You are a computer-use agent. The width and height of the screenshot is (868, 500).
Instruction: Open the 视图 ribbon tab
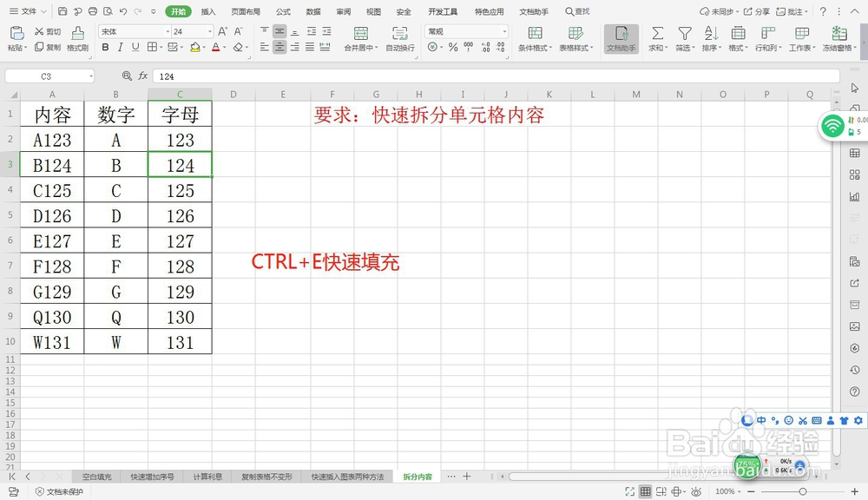(x=373, y=11)
